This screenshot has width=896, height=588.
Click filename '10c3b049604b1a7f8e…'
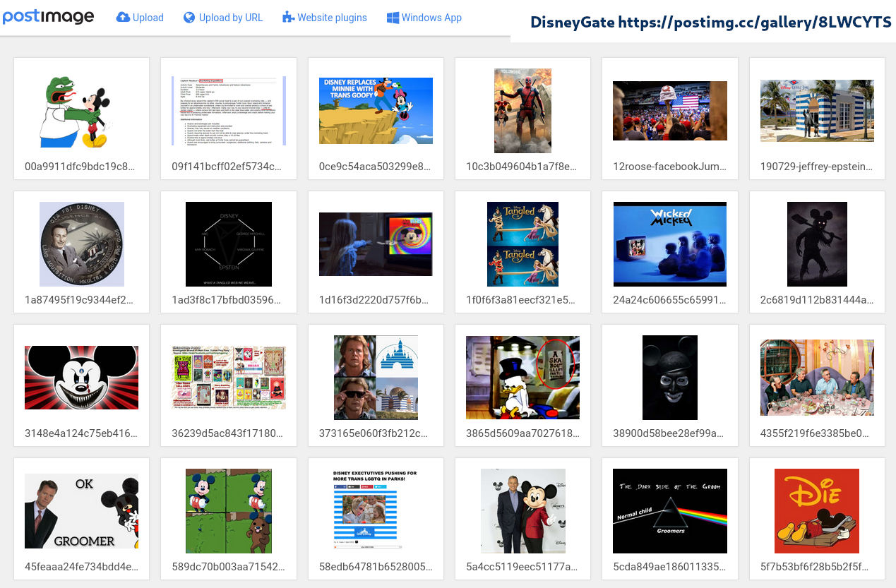(522, 167)
